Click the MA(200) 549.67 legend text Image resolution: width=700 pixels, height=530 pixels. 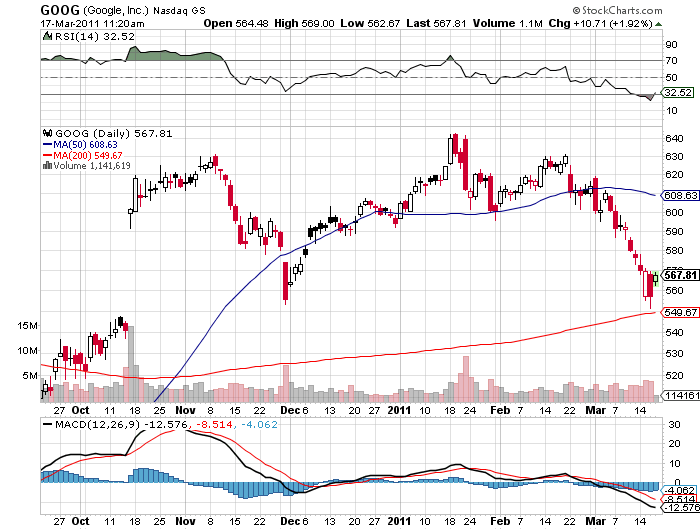point(88,155)
